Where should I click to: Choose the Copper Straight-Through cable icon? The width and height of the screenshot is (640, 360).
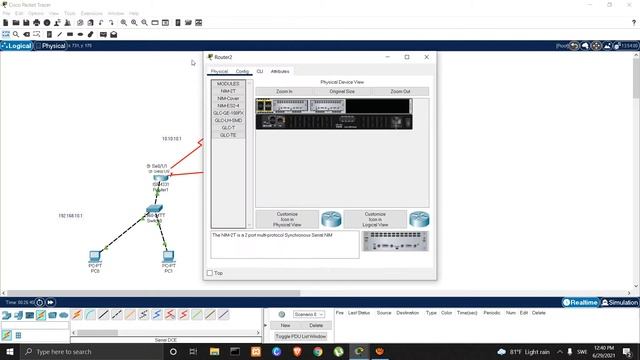point(104,315)
